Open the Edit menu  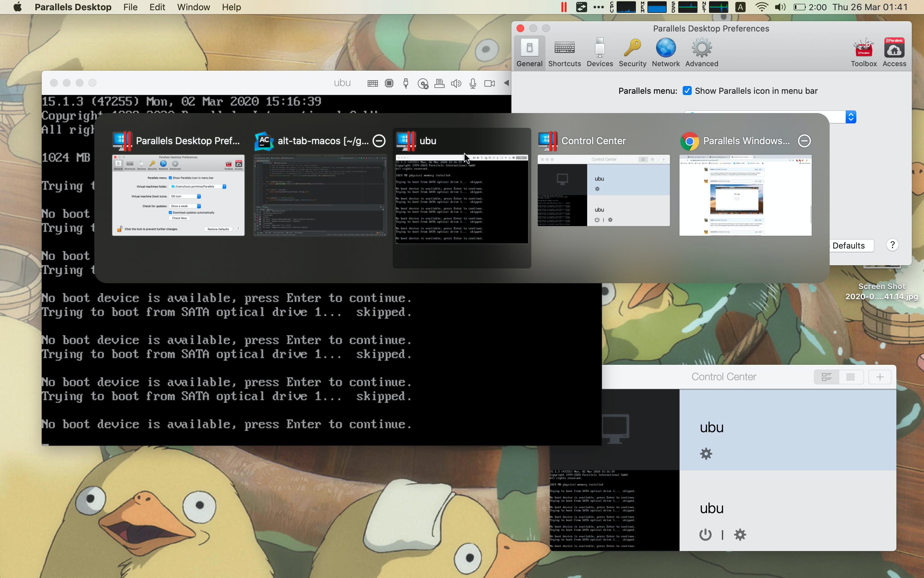click(x=157, y=7)
